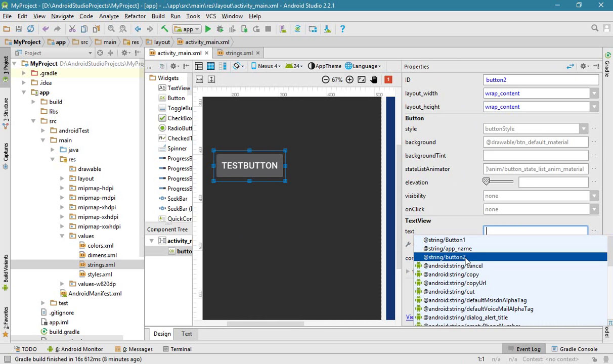Switch to strings.xml editor tab
Viewport: 613px width, 364px height.
point(239,53)
